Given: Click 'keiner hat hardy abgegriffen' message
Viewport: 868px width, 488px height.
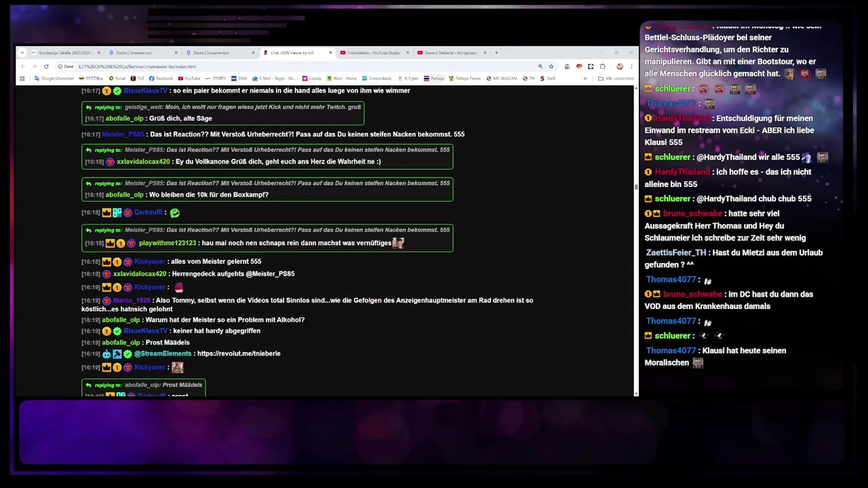Looking at the screenshot, I should [216, 331].
